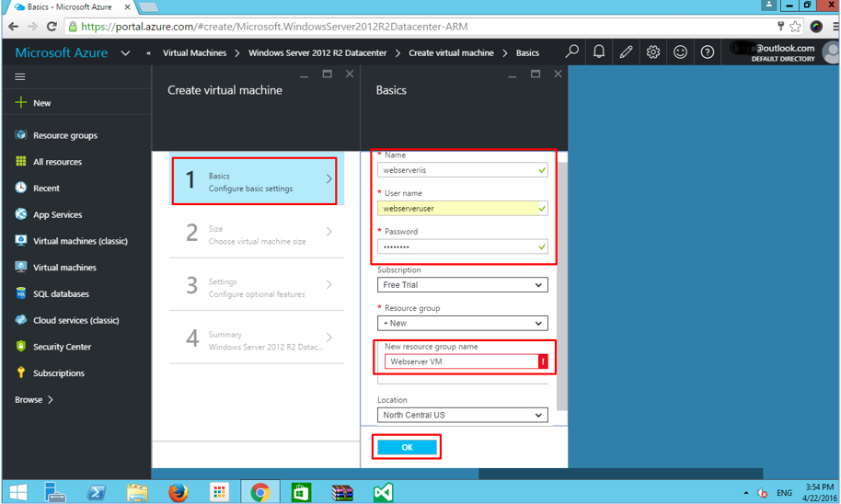The width and height of the screenshot is (841, 504).
Task: Click the Password field
Action: (x=462, y=246)
